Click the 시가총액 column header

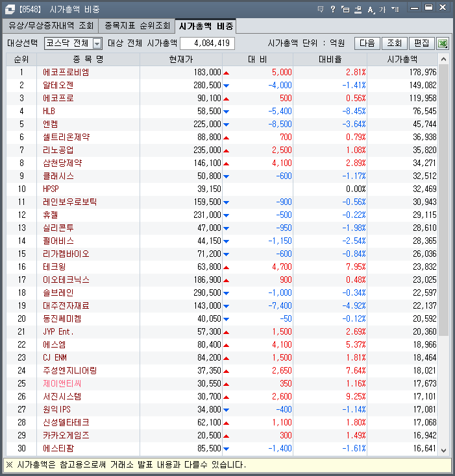[x=402, y=59]
